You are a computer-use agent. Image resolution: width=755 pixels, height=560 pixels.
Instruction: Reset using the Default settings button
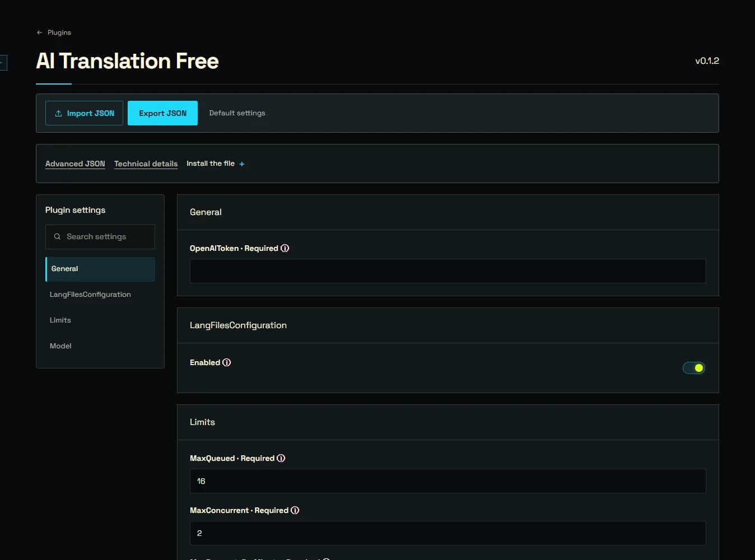(237, 113)
